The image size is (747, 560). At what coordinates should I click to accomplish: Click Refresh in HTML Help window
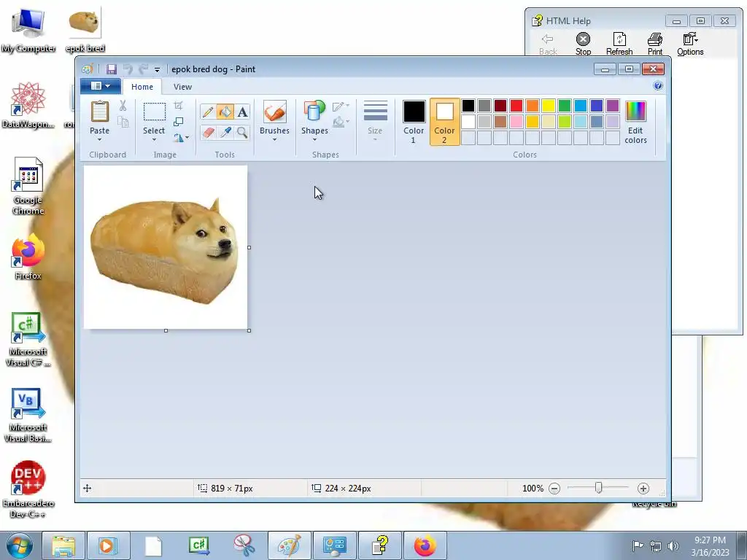619,44
